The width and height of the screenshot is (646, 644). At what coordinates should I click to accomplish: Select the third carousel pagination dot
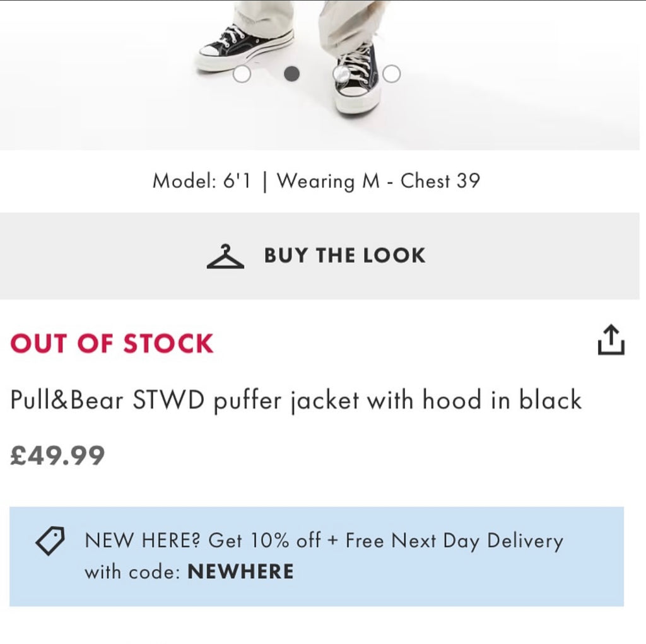point(341,74)
